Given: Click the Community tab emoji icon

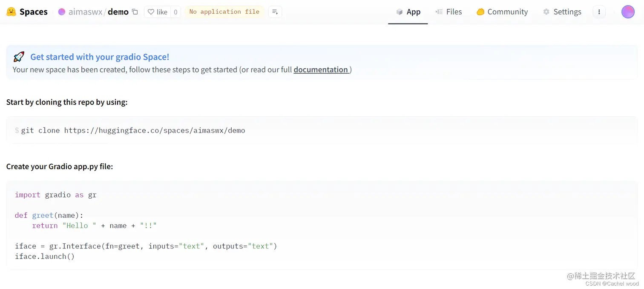Looking at the screenshot, I should 480,12.
